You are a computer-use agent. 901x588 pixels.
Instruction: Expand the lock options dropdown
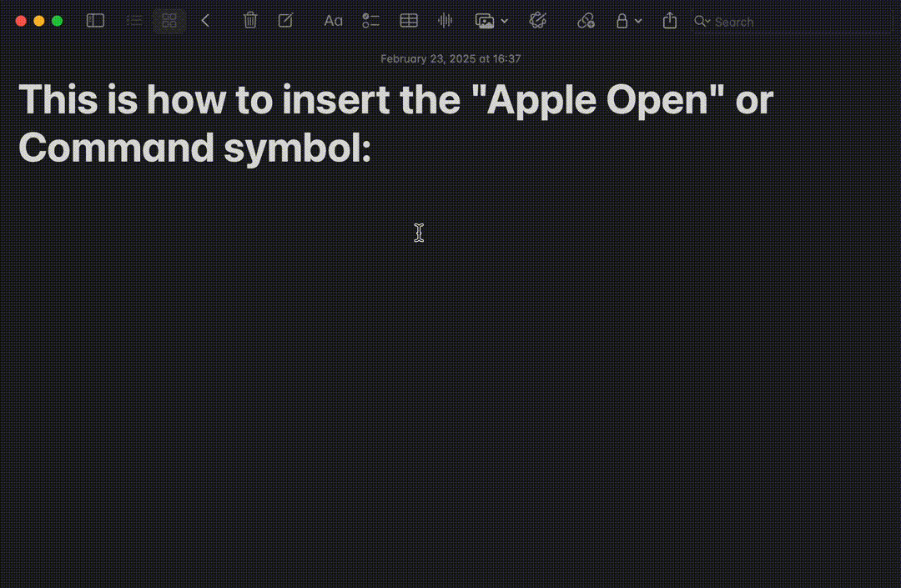pyautogui.click(x=639, y=21)
